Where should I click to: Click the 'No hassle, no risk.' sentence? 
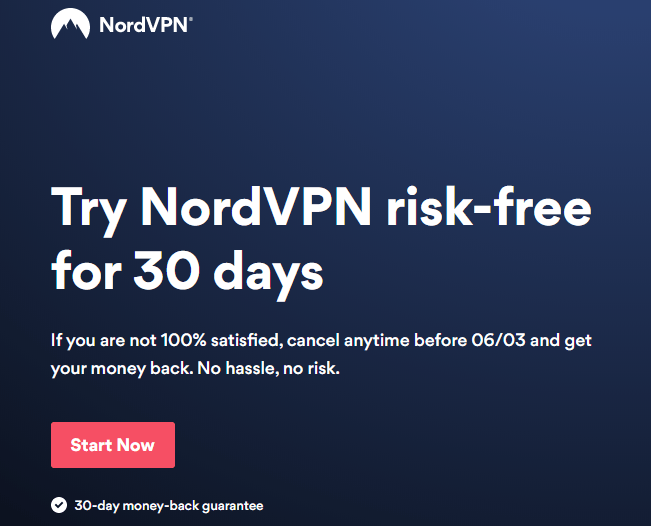(268, 369)
